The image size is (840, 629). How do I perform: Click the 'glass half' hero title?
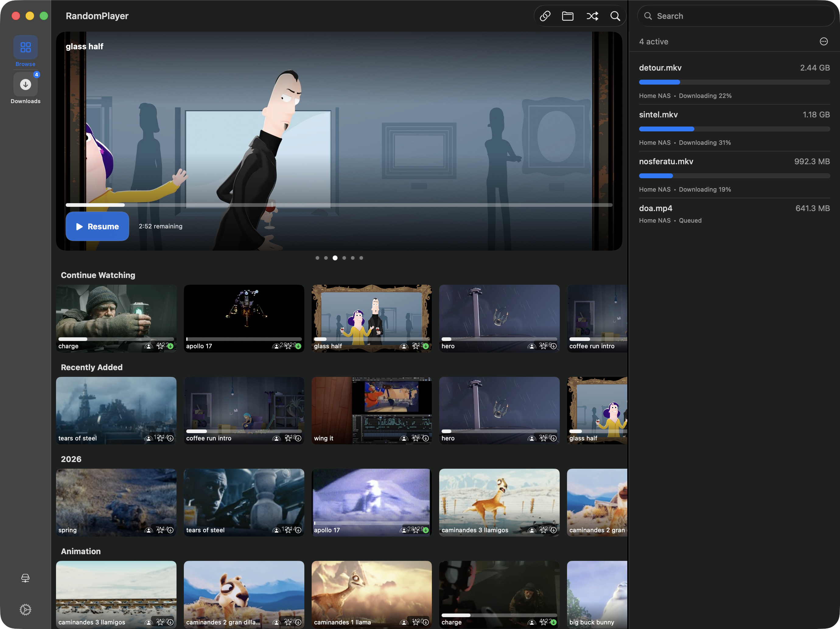[x=84, y=46]
